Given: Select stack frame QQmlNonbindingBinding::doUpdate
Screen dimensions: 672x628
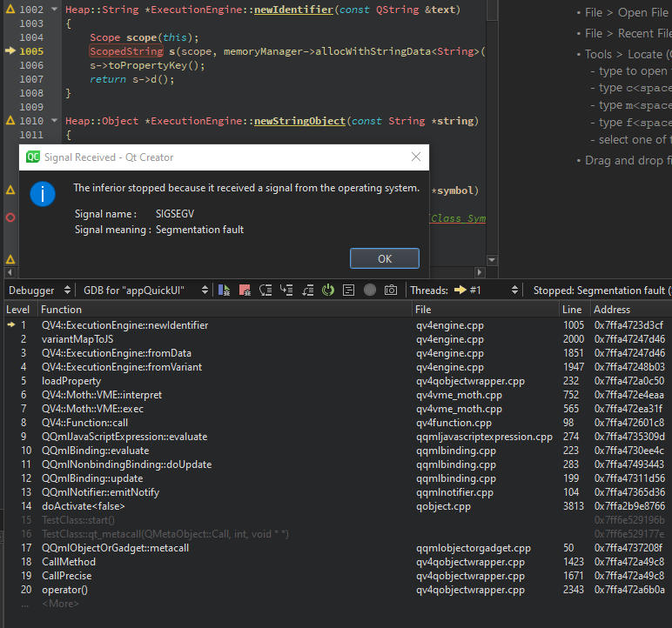Looking at the screenshot, I should pos(339,464).
